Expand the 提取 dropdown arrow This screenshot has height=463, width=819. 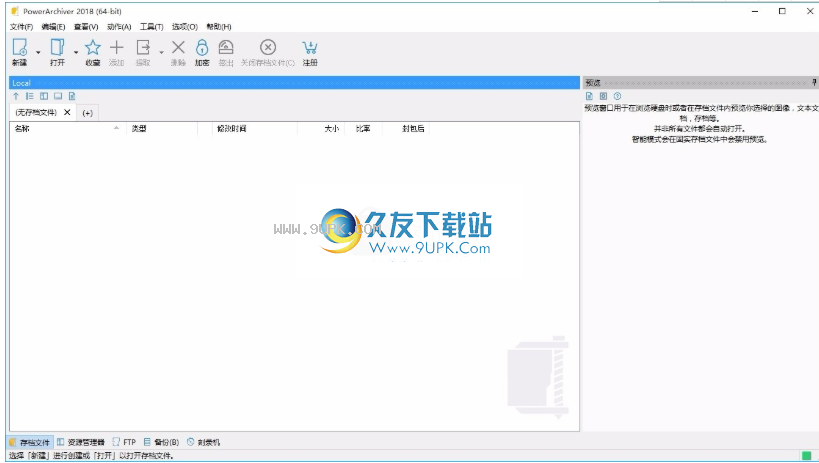coord(161,52)
